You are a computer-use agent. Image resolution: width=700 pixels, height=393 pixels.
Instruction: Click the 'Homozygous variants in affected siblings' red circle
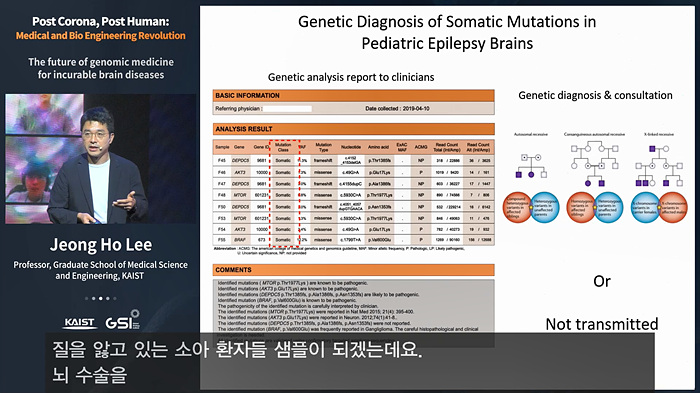point(581,208)
